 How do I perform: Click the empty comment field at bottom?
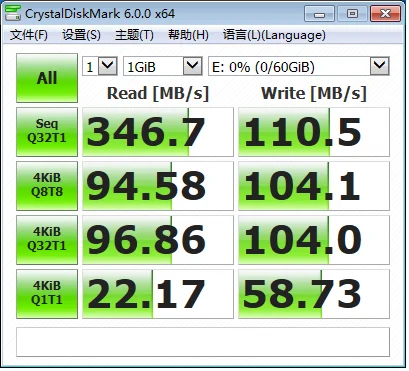pyautogui.click(x=203, y=342)
